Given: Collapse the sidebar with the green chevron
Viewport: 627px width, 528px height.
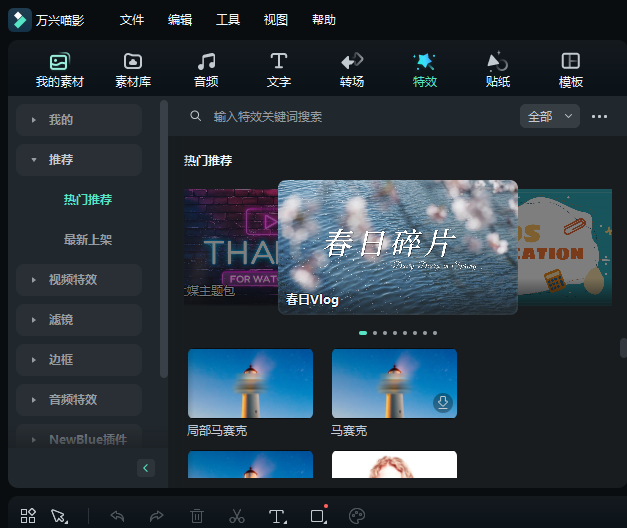Looking at the screenshot, I should click(x=146, y=468).
